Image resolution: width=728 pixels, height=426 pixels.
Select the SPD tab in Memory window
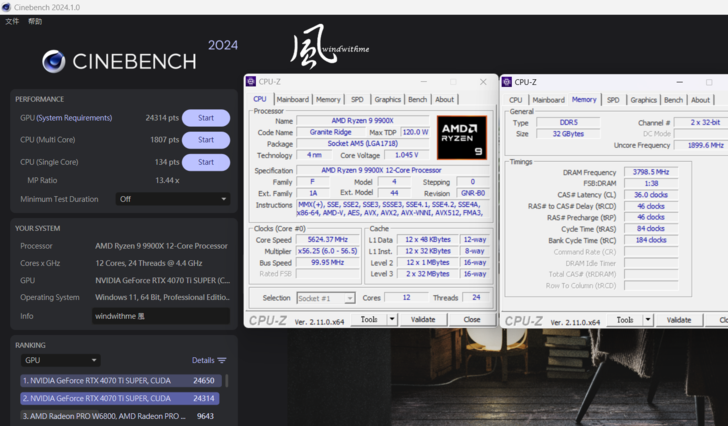point(613,100)
